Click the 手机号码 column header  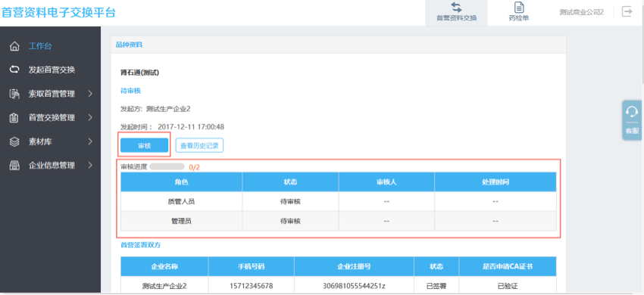[252, 266]
